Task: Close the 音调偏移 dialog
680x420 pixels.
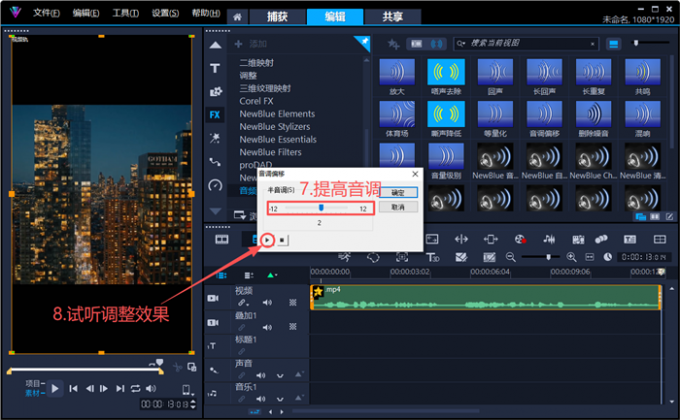Action: [415, 174]
